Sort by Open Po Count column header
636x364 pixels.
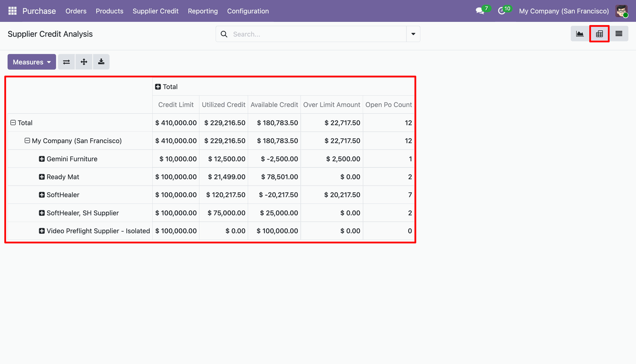pos(389,105)
